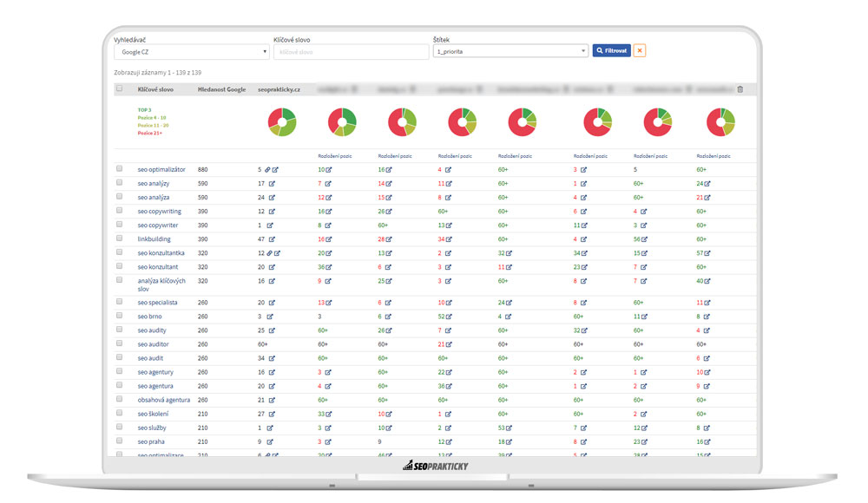The width and height of the screenshot is (868, 503).
Task: Check the seo copywriting row checkbox
Action: pyautogui.click(x=119, y=210)
